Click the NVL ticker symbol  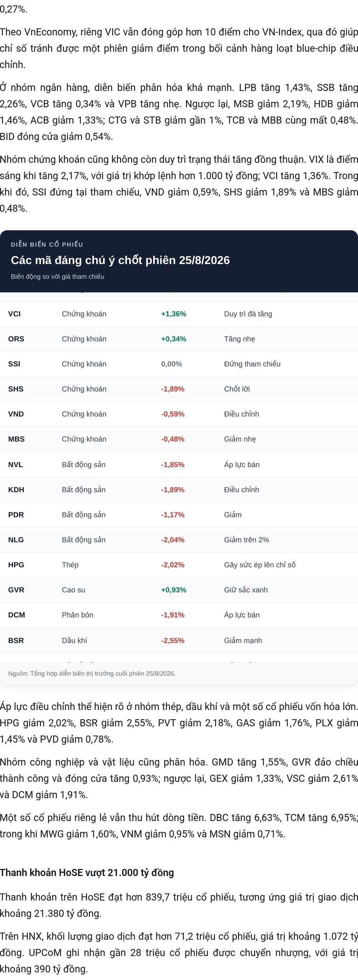[16, 465]
